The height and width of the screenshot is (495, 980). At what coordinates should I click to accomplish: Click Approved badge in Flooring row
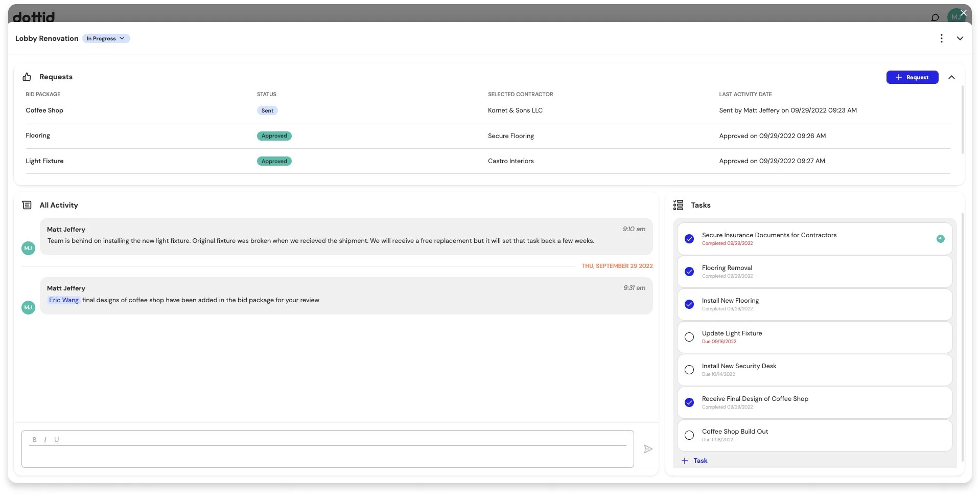pyautogui.click(x=274, y=136)
